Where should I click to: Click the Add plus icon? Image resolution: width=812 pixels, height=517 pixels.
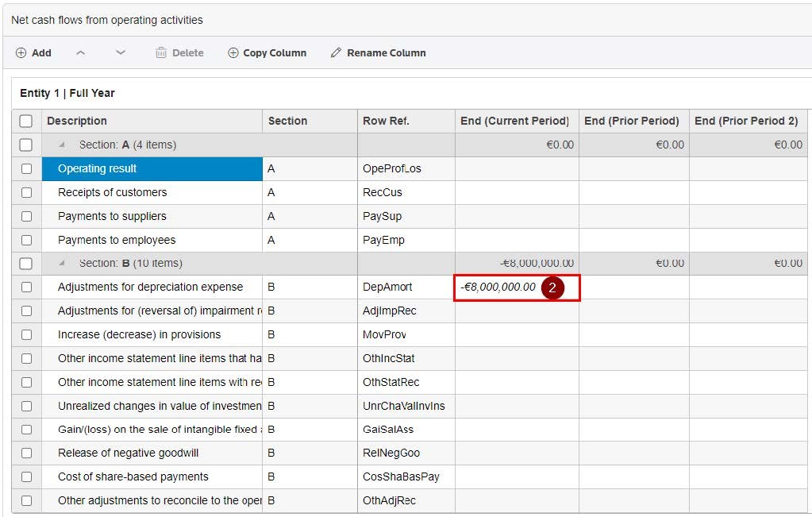click(x=21, y=53)
